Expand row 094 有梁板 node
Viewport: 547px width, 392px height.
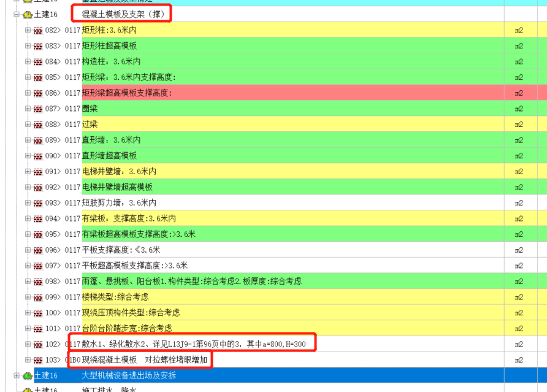click(x=28, y=218)
